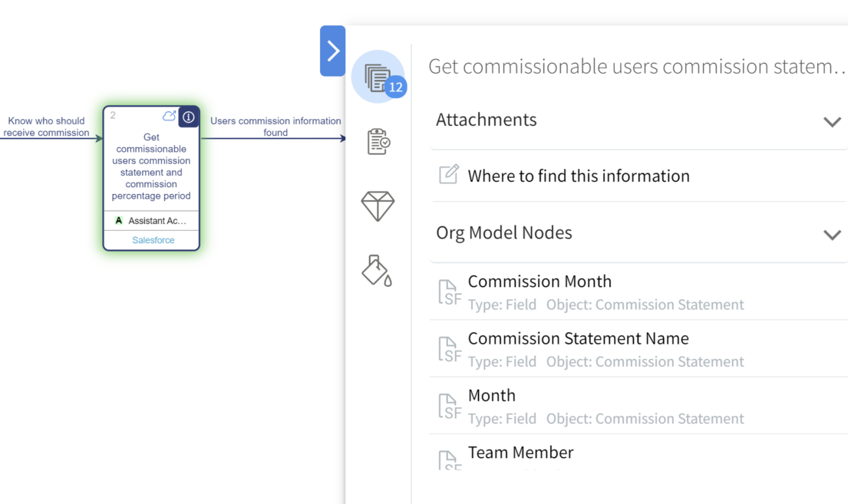Select the clipboard checklist panel icon
This screenshot has height=504, width=848.
(378, 141)
